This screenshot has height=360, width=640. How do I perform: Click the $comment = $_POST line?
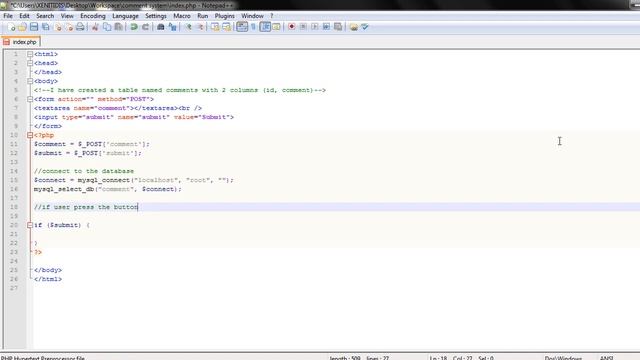pyautogui.click(x=92, y=144)
